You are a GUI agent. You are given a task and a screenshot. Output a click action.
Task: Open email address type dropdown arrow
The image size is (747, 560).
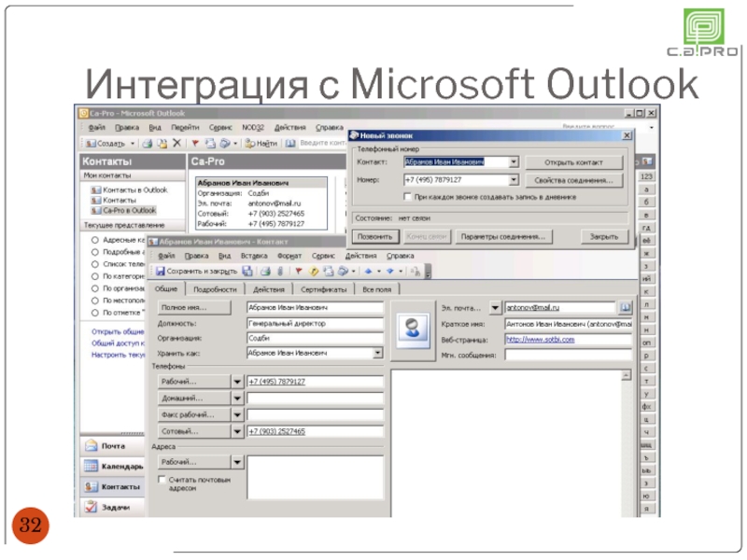click(x=495, y=308)
